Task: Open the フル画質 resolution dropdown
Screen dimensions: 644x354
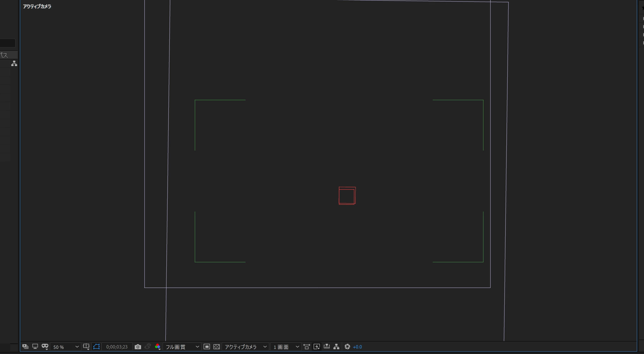Action: coord(182,347)
